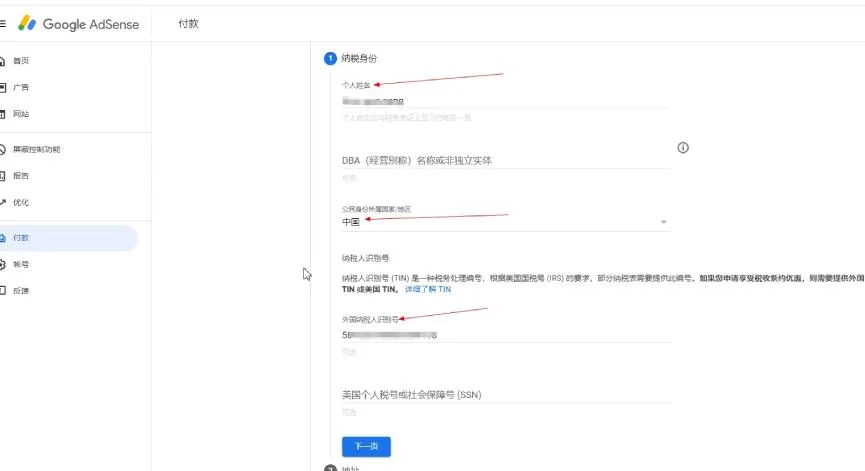Click the home icon in sidebar
This screenshot has width=865, height=471.
(2, 61)
